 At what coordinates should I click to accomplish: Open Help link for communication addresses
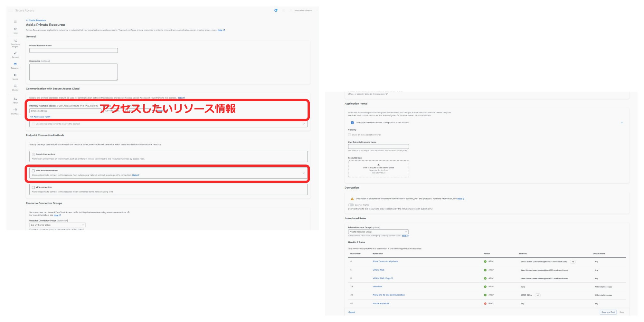[x=181, y=98]
